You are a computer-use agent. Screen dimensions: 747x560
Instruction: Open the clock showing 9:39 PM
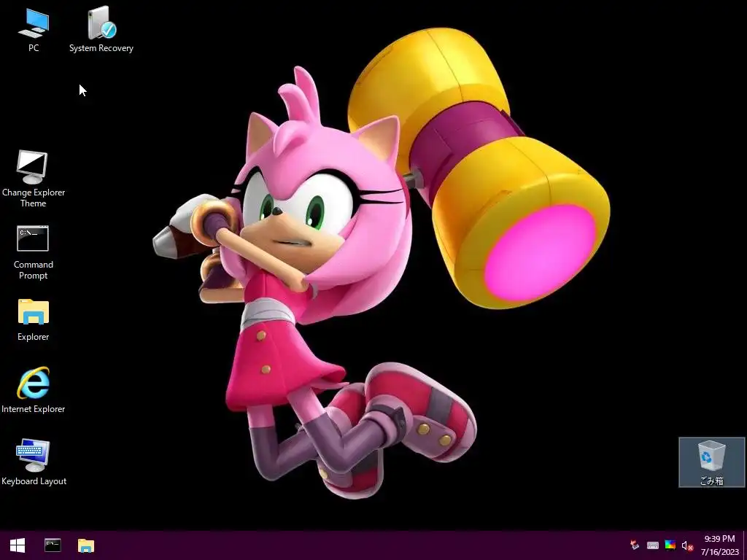[x=719, y=545]
